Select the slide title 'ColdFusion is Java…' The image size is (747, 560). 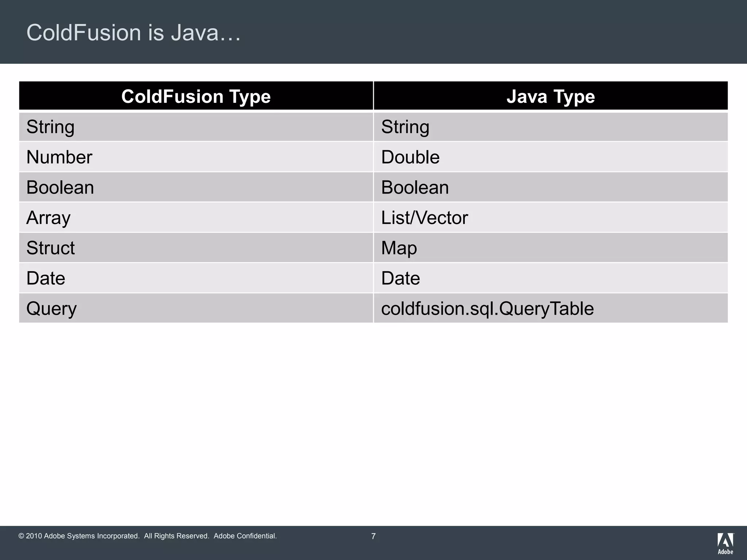pyautogui.click(x=133, y=32)
